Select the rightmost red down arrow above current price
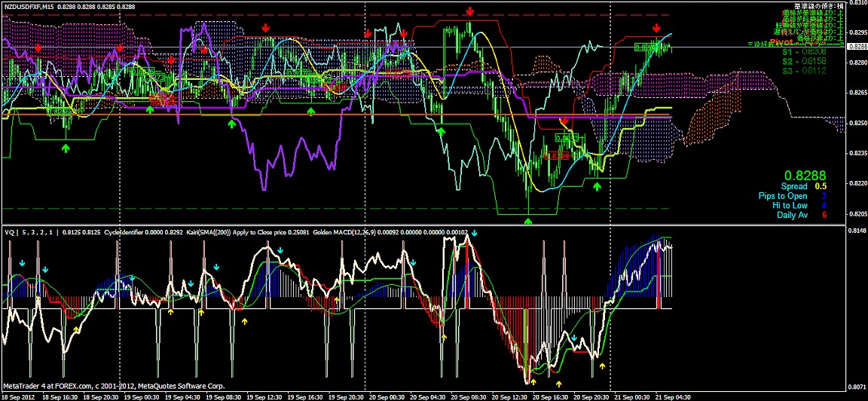This screenshot has width=868, height=401. click(656, 28)
